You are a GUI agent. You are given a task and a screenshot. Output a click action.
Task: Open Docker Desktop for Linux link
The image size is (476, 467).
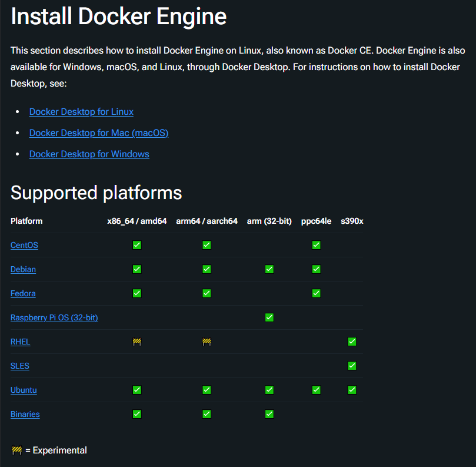(81, 112)
